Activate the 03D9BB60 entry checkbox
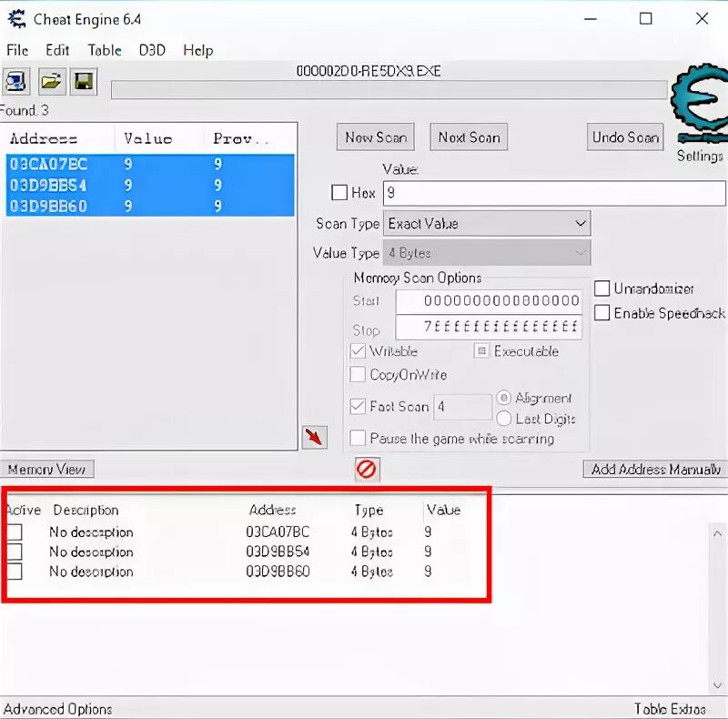The width and height of the screenshot is (728, 719). (x=15, y=572)
